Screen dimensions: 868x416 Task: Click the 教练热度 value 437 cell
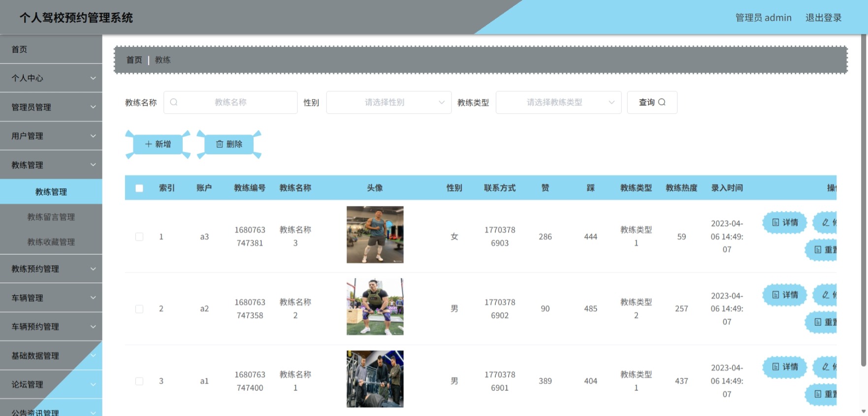[x=681, y=381]
